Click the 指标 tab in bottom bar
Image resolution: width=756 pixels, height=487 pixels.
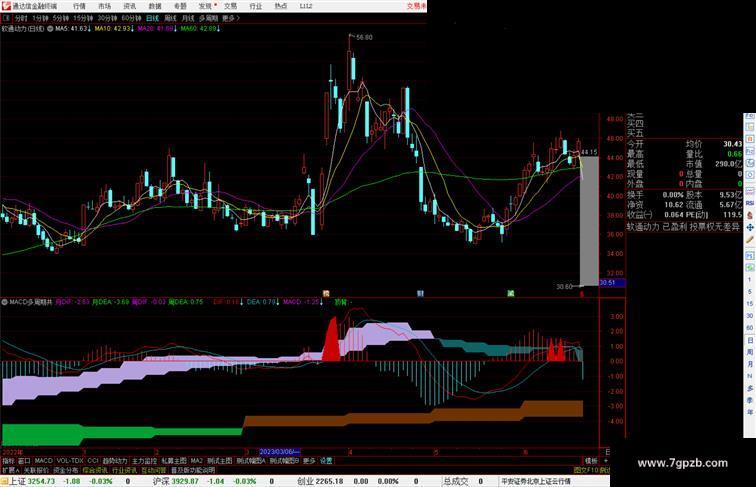(8, 461)
